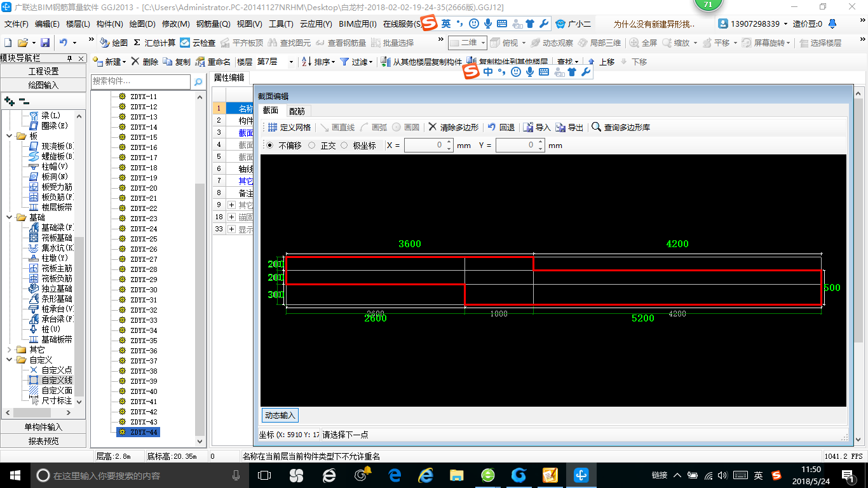Open 绘图 drawing mode
The width and height of the screenshot is (868, 488).
click(x=113, y=43)
